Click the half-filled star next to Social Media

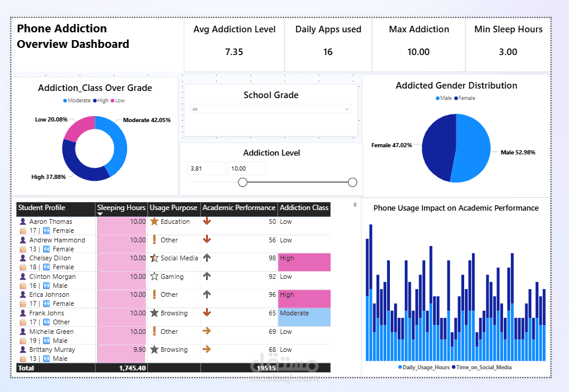(154, 258)
